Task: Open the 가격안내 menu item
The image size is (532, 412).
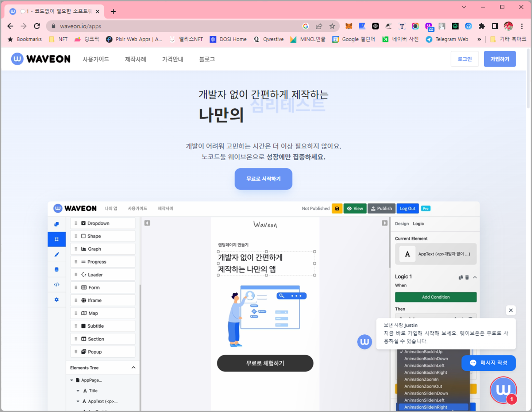Action: pos(173,59)
